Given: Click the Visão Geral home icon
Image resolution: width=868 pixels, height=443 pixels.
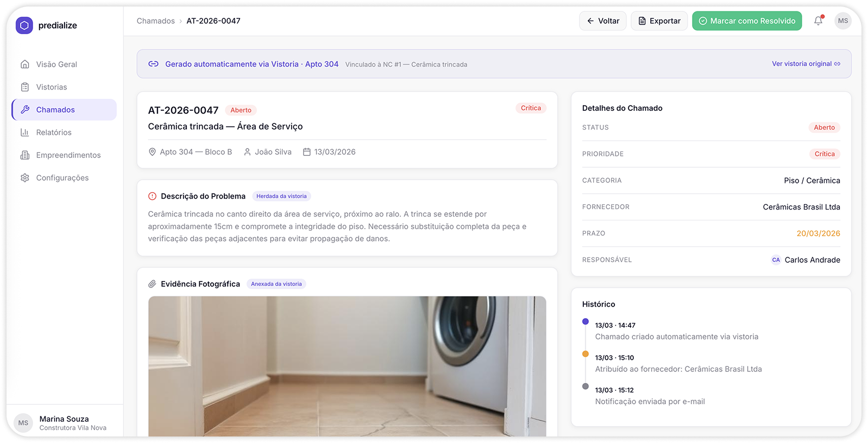Looking at the screenshot, I should pos(25,64).
